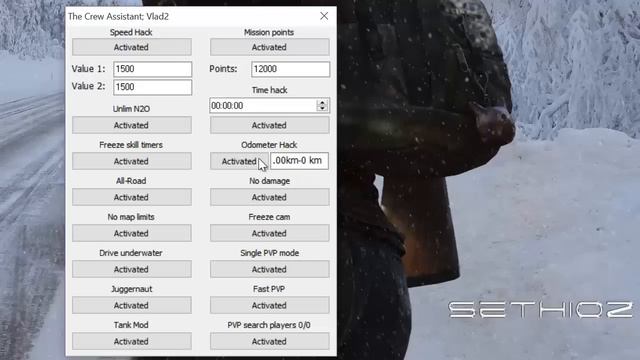Toggle No damage Activated button
This screenshot has height=360, width=640.
pyautogui.click(x=269, y=197)
